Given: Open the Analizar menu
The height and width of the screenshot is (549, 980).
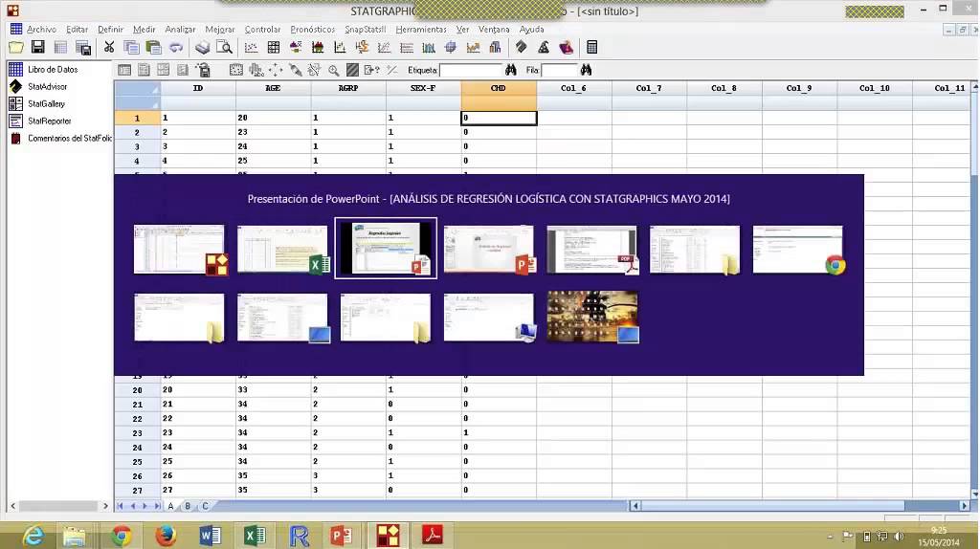Looking at the screenshot, I should (180, 30).
